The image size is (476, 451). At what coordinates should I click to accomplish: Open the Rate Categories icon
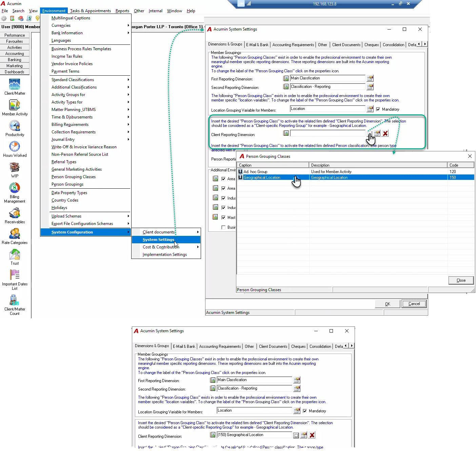pyautogui.click(x=15, y=233)
